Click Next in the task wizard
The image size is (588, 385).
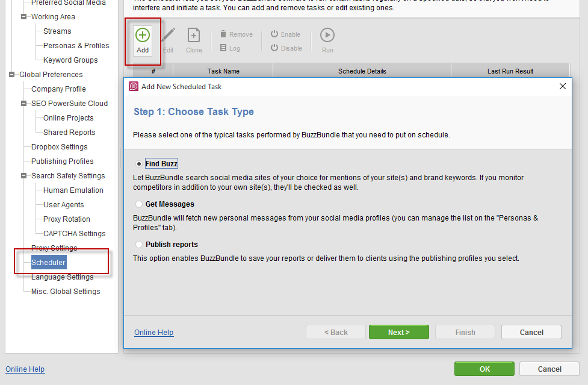(399, 332)
